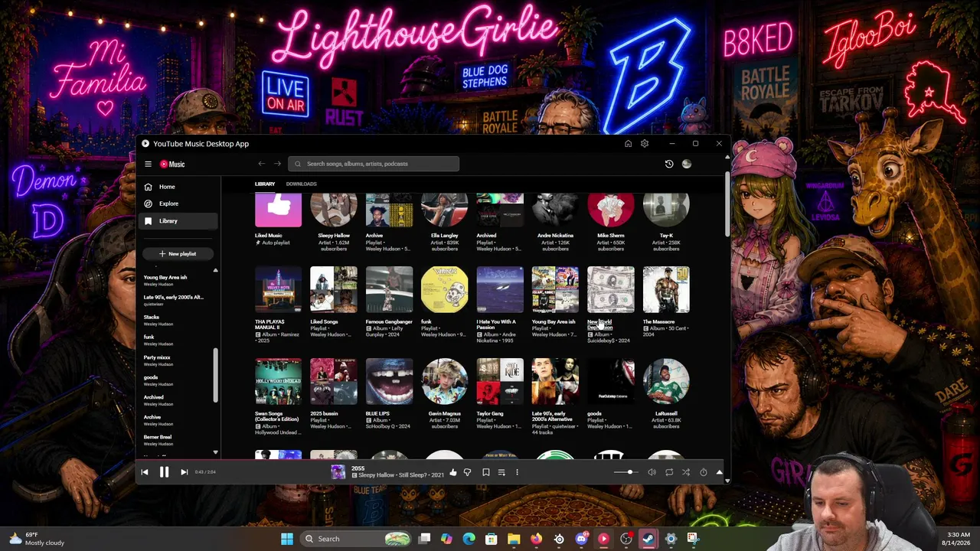Open File Explorer from the taskbar
Image resolution: width=980 pixels, height=551 pixels.
514,539
